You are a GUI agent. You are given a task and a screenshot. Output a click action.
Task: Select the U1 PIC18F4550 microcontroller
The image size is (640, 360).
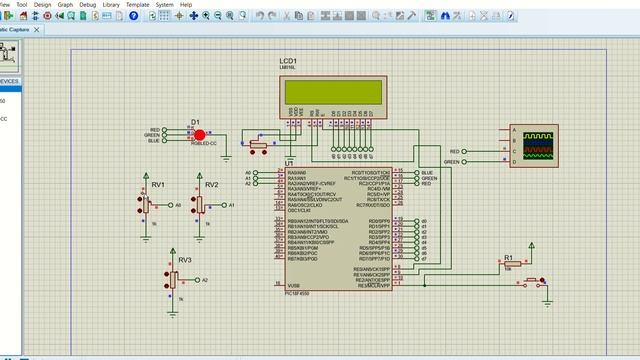(338, 229)
